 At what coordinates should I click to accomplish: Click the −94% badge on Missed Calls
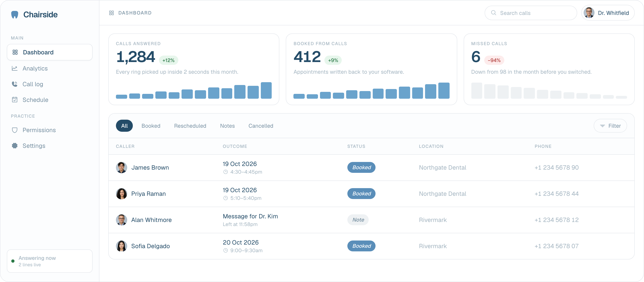(x=494, y=60)
